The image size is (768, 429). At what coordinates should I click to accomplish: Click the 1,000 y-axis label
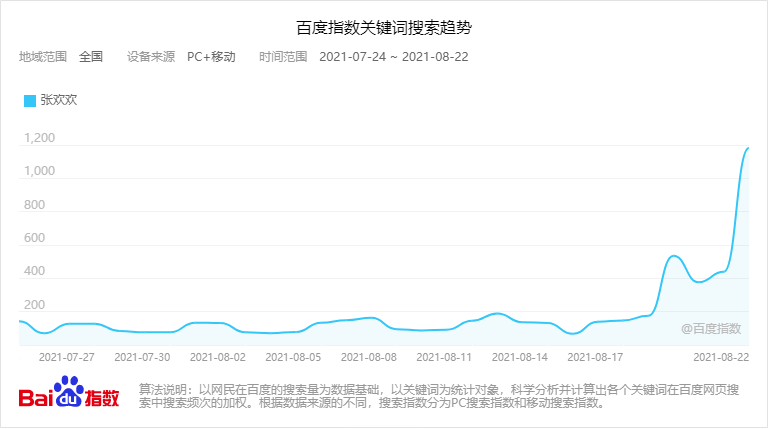point(39,171)
